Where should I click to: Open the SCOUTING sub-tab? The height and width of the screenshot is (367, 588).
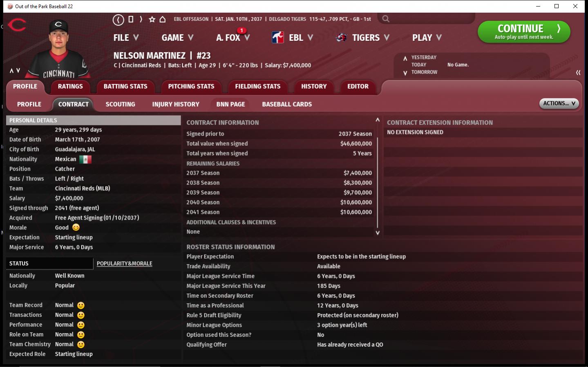(x=120, y=105)
